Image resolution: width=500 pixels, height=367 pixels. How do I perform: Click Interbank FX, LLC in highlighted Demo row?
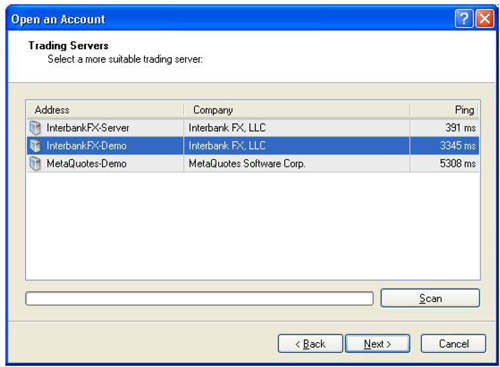pos(227,146)
